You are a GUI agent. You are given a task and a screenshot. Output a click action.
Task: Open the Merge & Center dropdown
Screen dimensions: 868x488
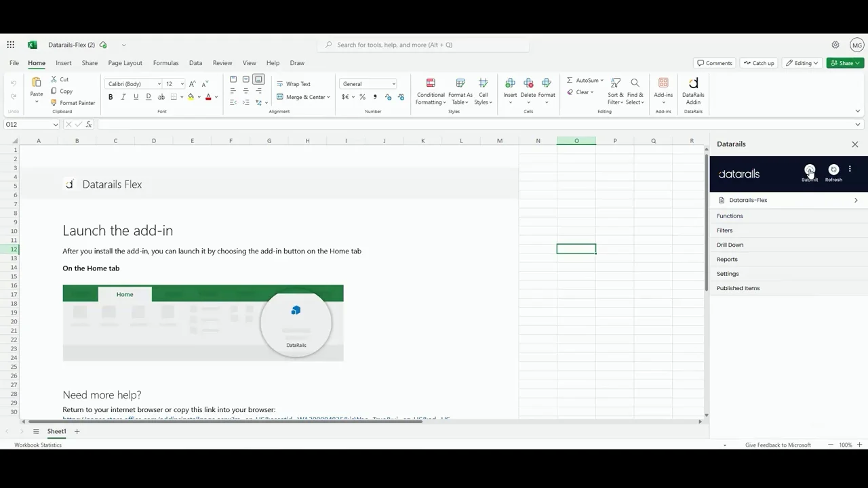click(x=328, y=97)
